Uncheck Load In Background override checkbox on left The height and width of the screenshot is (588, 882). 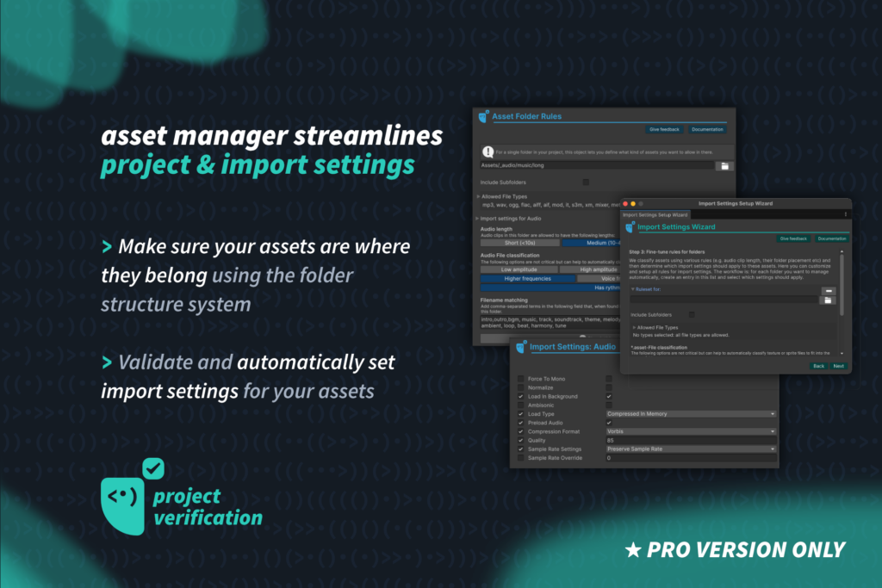pyautogui.click(x=520, y=396)
